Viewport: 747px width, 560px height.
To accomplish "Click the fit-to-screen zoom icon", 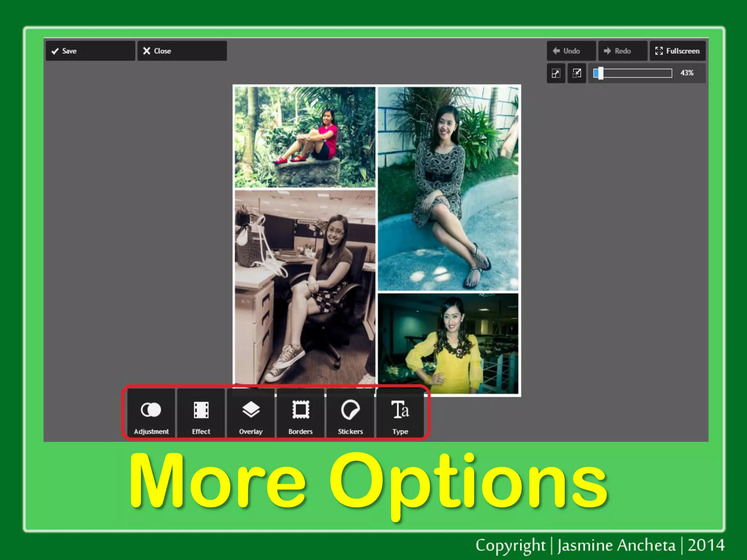I will tap(556, 73).
